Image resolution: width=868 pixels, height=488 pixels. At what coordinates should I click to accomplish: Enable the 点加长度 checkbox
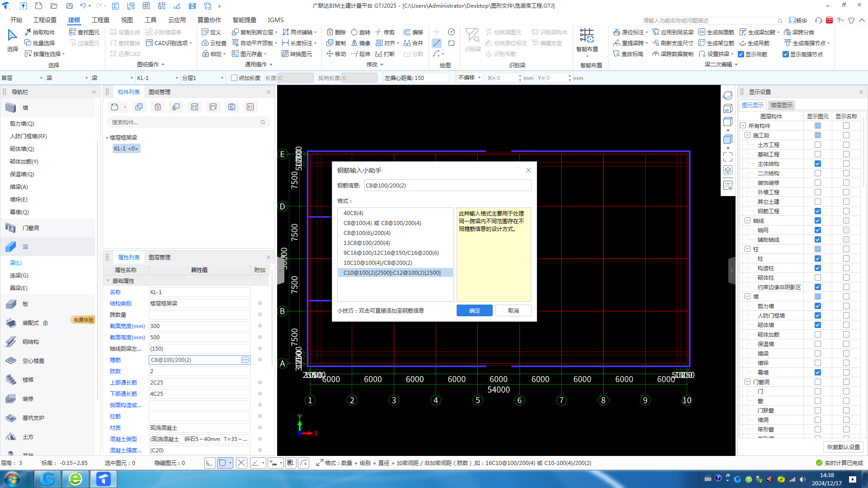[x=234, y=78]
